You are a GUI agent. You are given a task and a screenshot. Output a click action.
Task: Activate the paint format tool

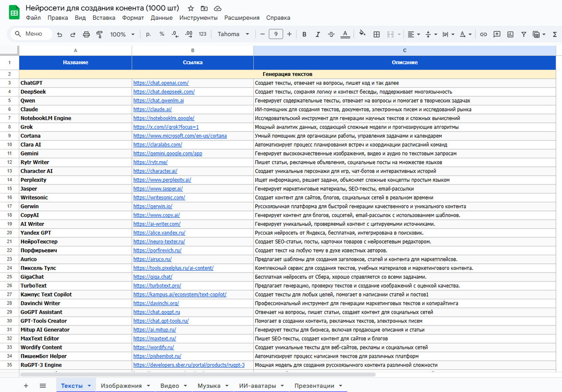pyautogui.click(x=99, y=34)
